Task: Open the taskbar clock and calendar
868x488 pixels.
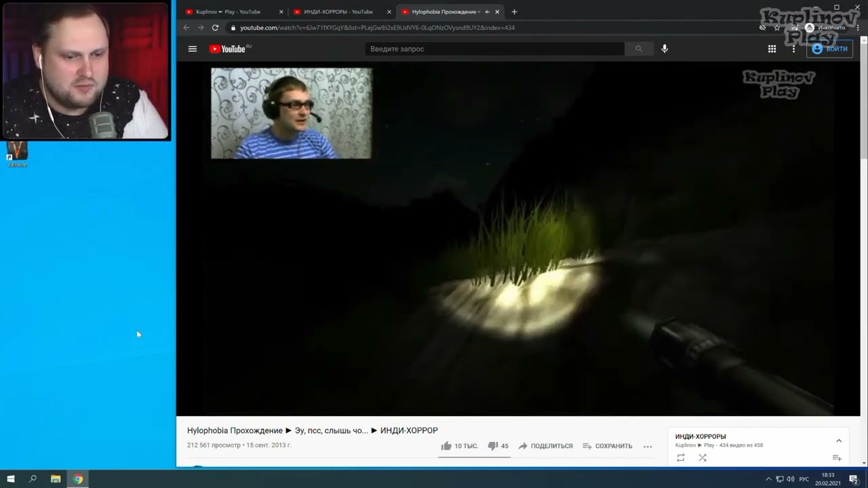Action: (x=828, y=479)
